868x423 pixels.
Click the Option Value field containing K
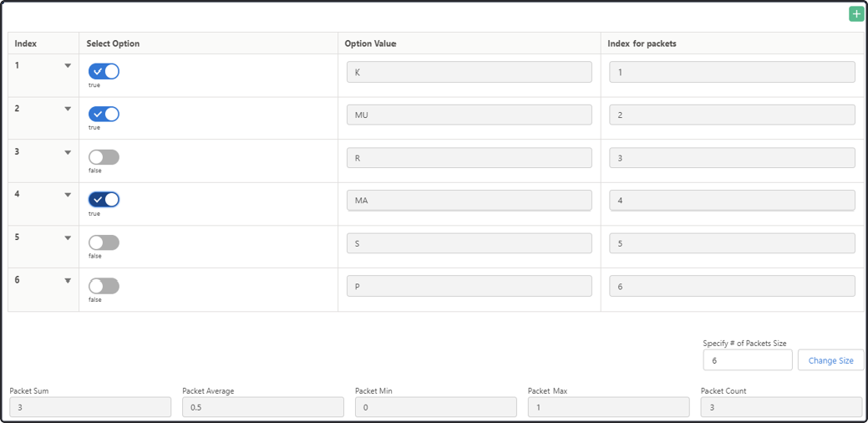(470, 72)
